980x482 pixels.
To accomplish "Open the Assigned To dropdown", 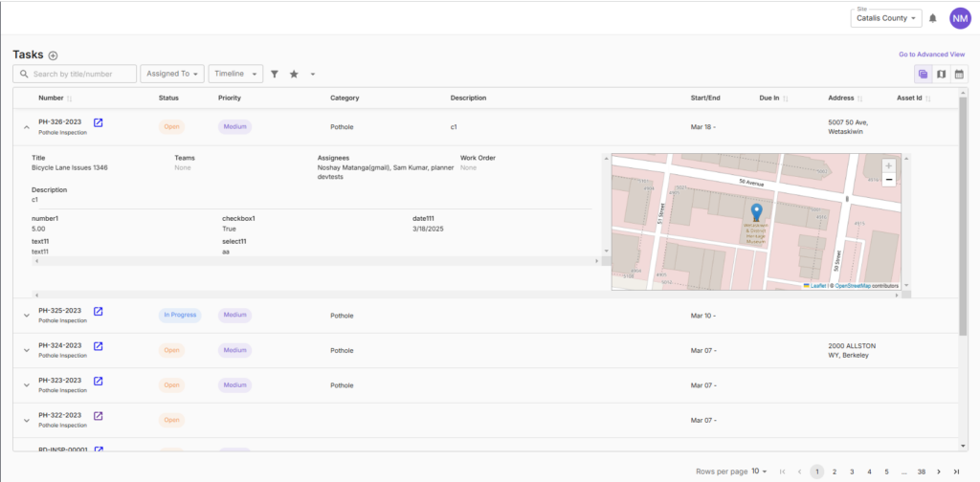I will (x=172, y=74).
